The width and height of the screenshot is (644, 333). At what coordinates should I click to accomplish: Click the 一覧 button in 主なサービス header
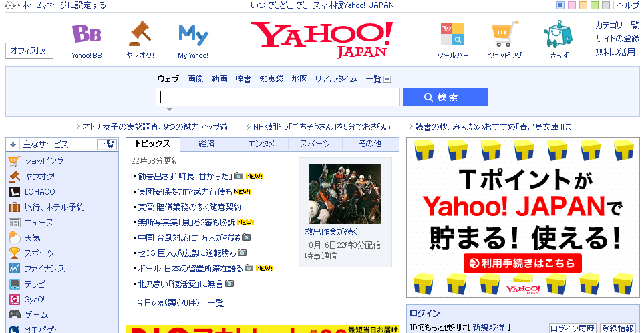pyautogui.click(x=107, y=144)
